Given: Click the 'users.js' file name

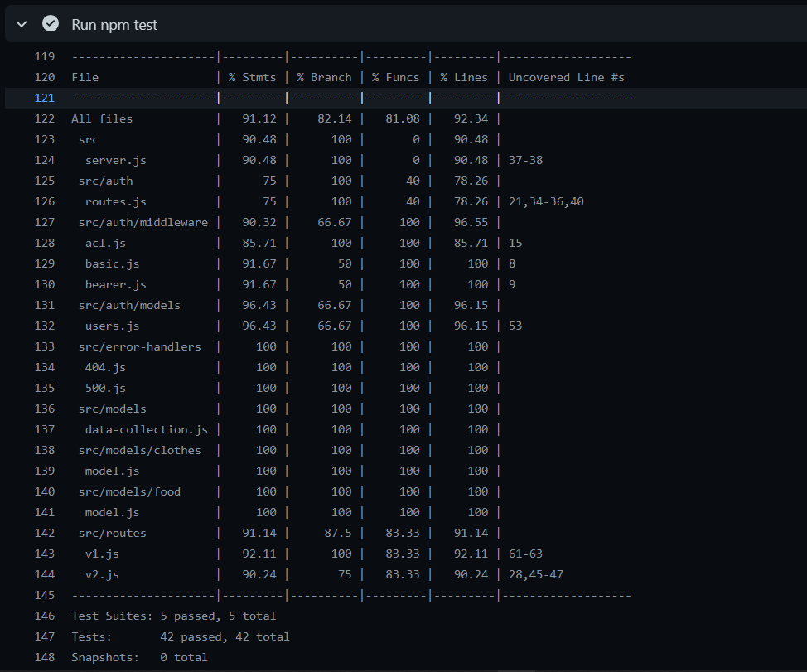Looking at the screenshot, I should tap(112, 326).
